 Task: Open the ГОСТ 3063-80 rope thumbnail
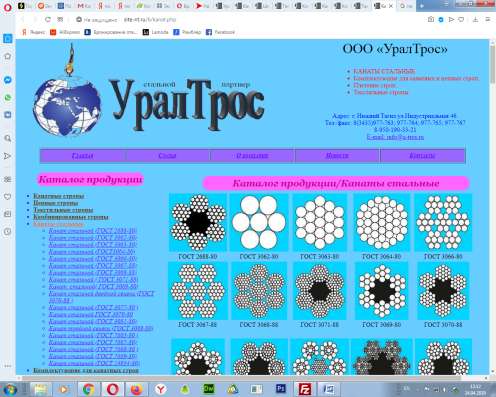coord(320,223)
